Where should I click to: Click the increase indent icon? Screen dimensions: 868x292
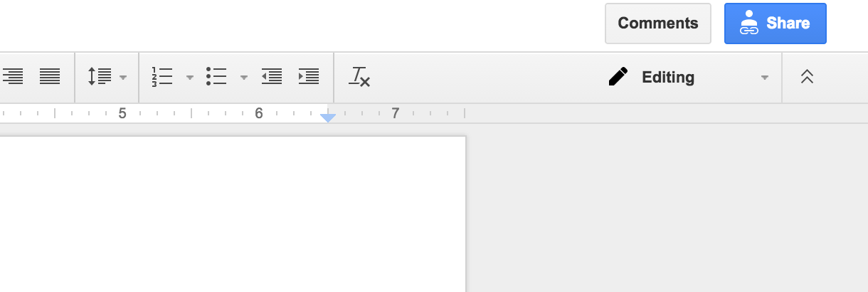point(309,76)
